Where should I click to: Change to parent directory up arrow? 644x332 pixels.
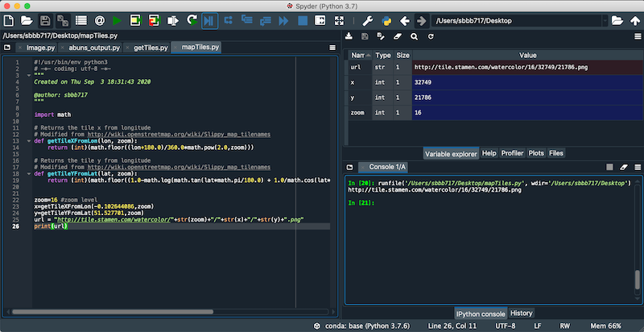point(635,20)
